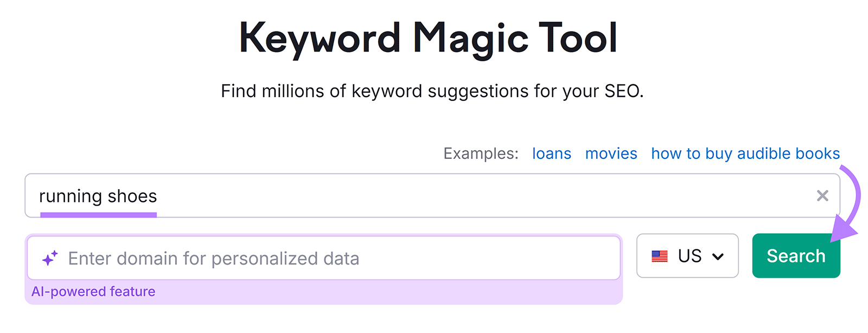
Task: Click the sparkles symbol next to domain placeholder
Action: tap(50, 257)
